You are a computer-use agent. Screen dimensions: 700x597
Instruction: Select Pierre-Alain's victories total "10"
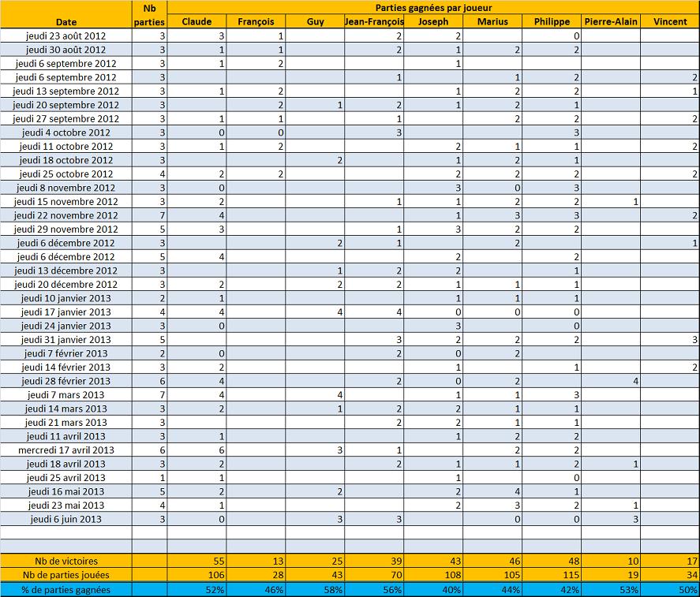611,562
